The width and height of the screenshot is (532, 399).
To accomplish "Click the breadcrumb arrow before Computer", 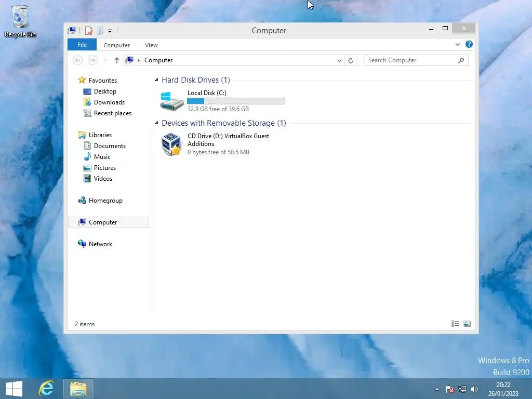I will pos(138,60).
